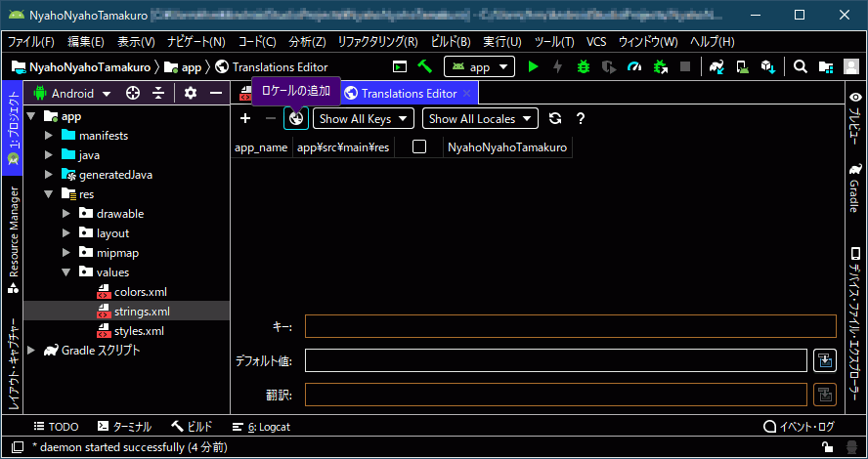This screenshot has width=868, height=459.
Task: Open the TODO tool window
Action: pyautogui.click(x=57, y=427)
